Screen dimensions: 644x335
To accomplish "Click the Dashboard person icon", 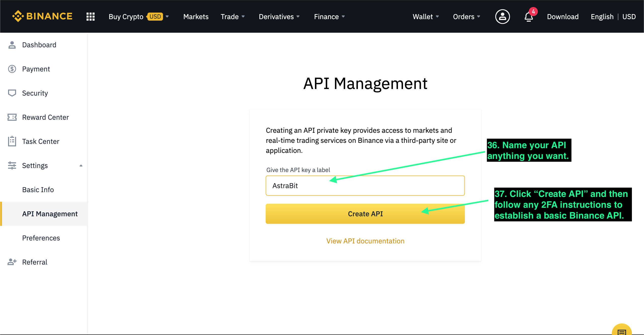I will (12, 45).
